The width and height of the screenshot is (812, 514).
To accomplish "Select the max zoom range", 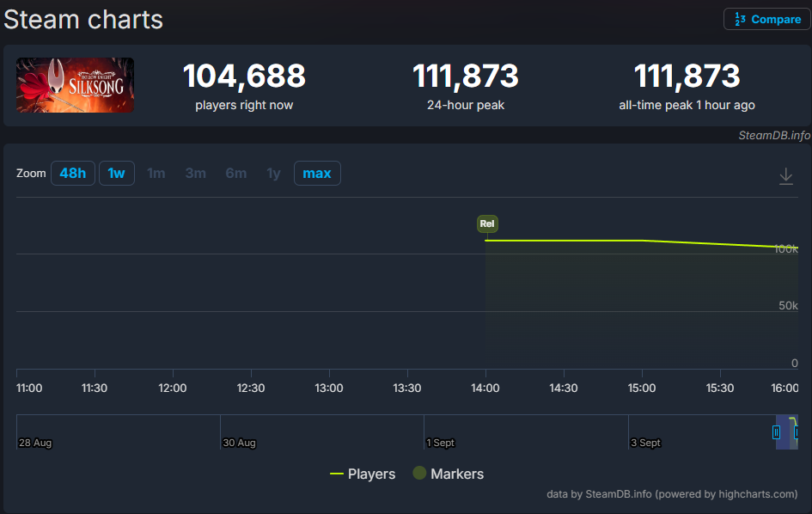I will (x=317, y=173).
